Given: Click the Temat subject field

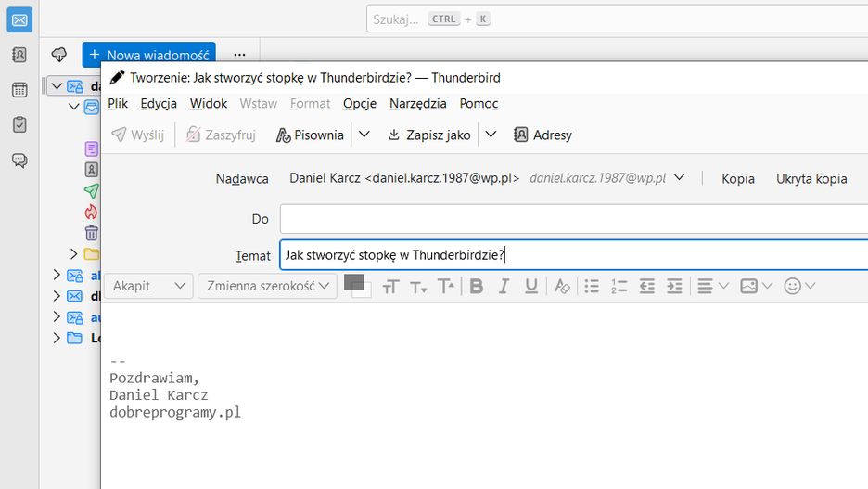Looking at the screenshot, I should (573, 255).
